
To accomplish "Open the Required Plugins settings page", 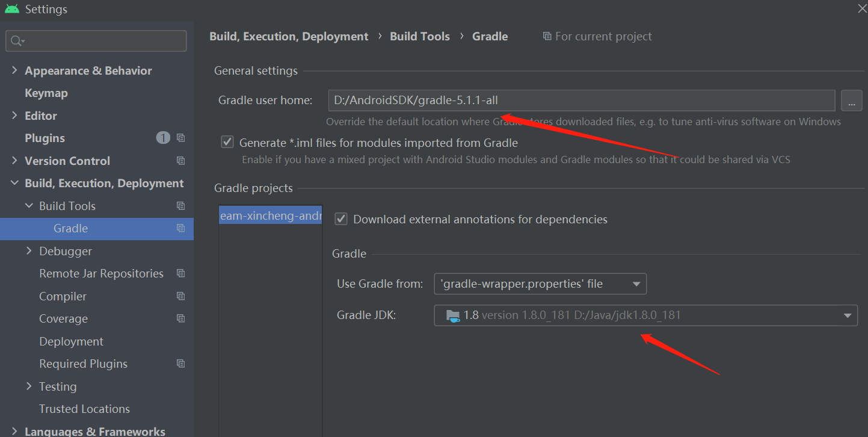I will click(83, 364).
